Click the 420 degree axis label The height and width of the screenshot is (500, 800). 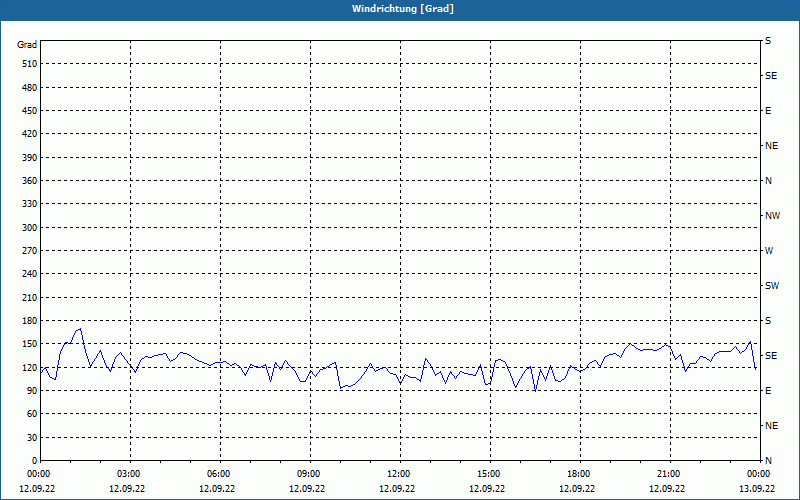(x=30, y=134)
